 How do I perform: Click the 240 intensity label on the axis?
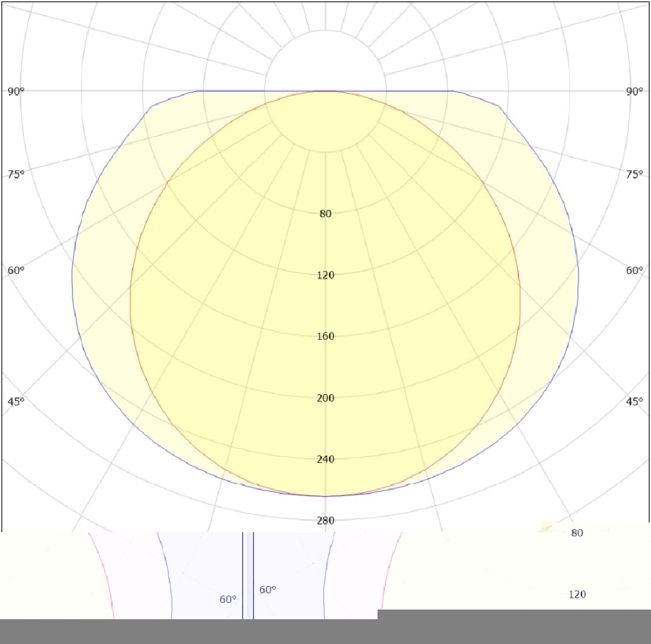(325, 459)
